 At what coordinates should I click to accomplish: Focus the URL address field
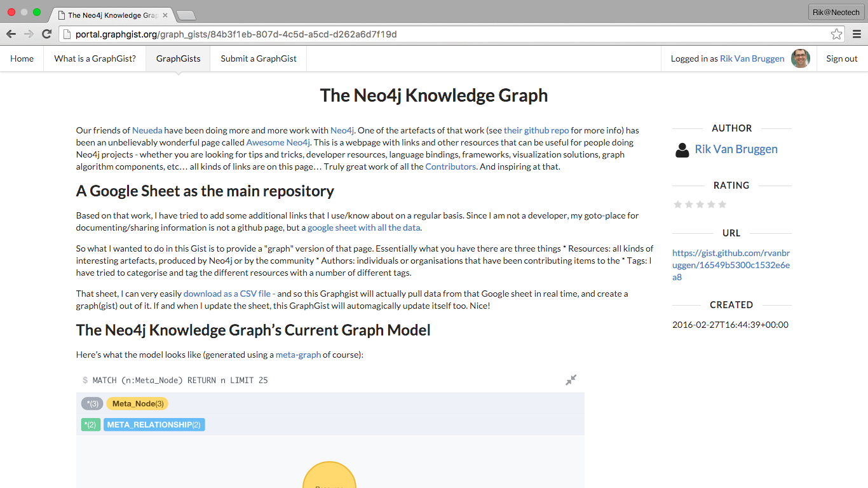point(452,34)
